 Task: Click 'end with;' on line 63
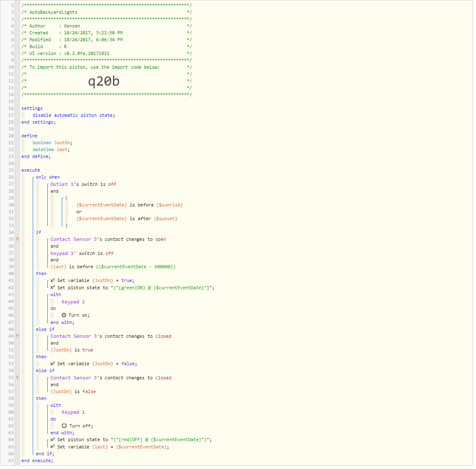coord(62,433)
